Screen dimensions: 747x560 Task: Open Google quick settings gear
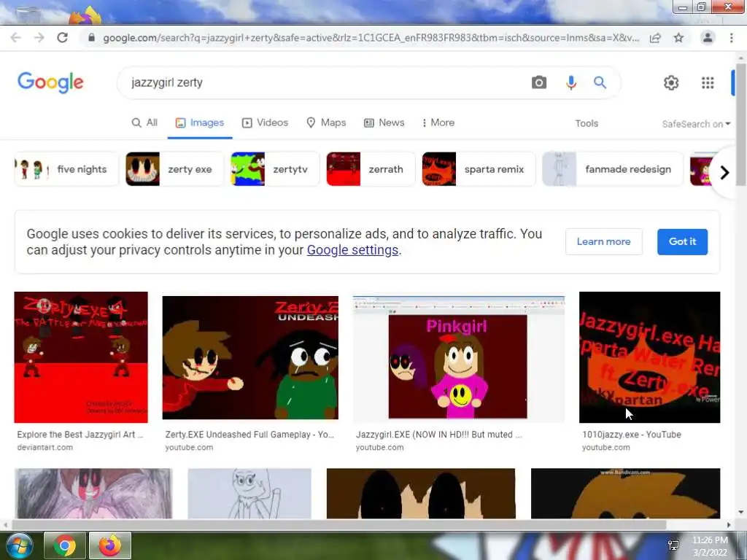tap(671, 82)
